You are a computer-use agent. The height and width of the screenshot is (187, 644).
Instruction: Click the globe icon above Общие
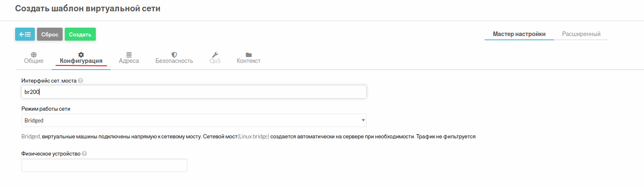[34, 55]
